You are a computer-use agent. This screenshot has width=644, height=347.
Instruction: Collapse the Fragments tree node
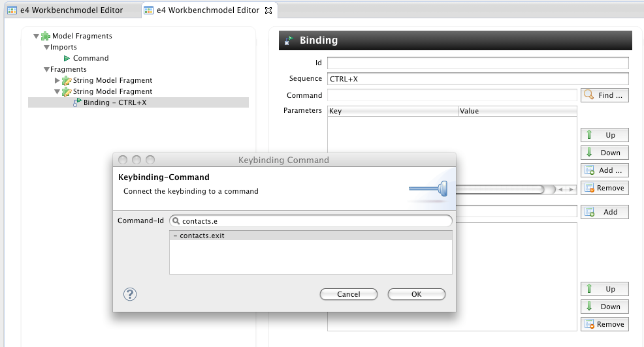pyautogui.click(x=46, y=69)
